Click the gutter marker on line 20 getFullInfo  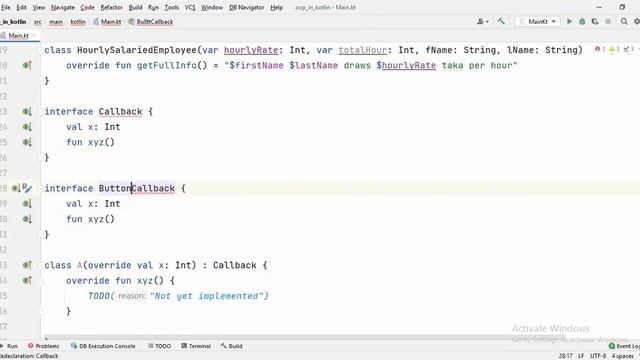(27, 65)
